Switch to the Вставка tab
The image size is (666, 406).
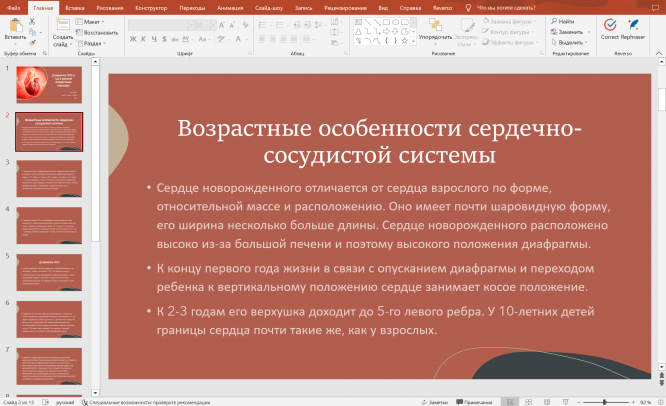pyautogui.click(x=75, y=6)
